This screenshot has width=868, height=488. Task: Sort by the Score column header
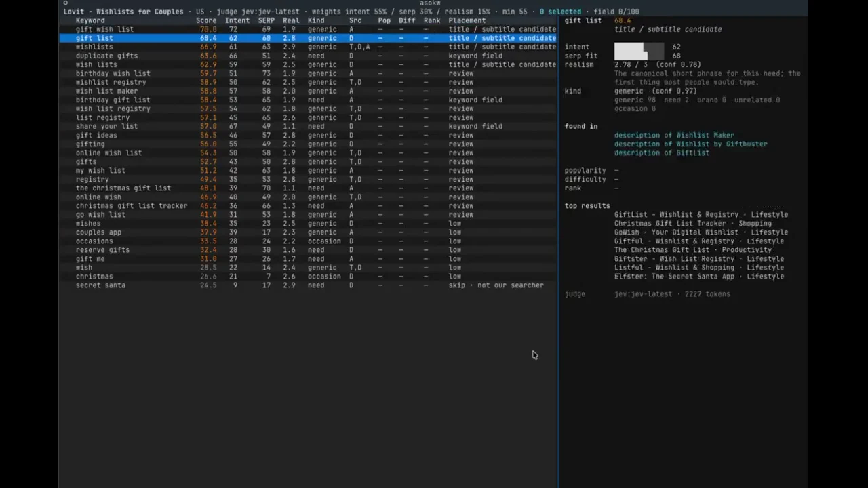click(206, 20)
